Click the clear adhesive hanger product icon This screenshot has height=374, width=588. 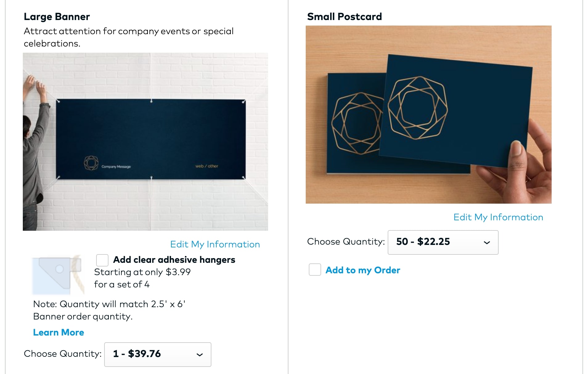pos(58,274)
